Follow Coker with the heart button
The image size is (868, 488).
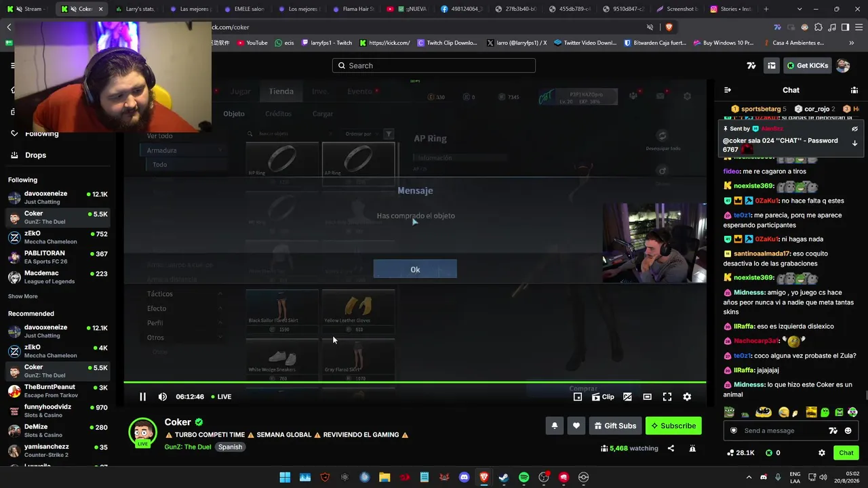[576, 426]
